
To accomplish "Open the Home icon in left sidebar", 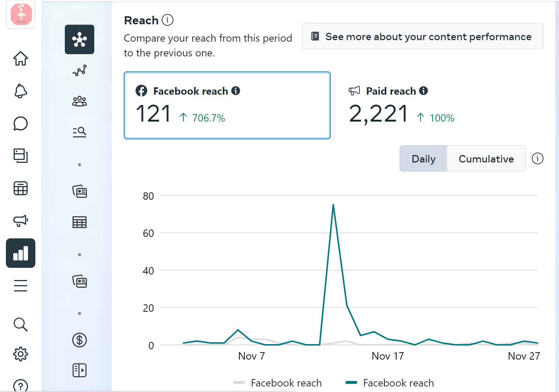I will tap(21, 59).
